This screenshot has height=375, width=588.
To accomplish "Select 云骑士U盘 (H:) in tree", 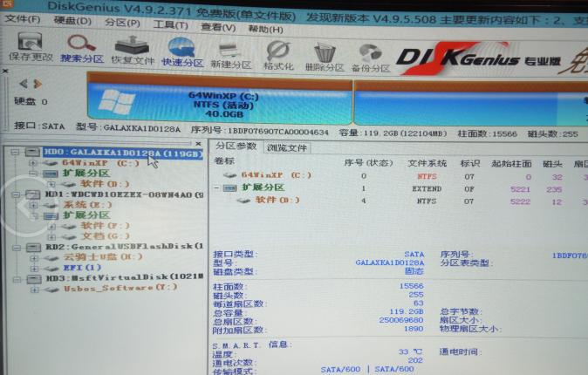I will (x=104, y=257).
